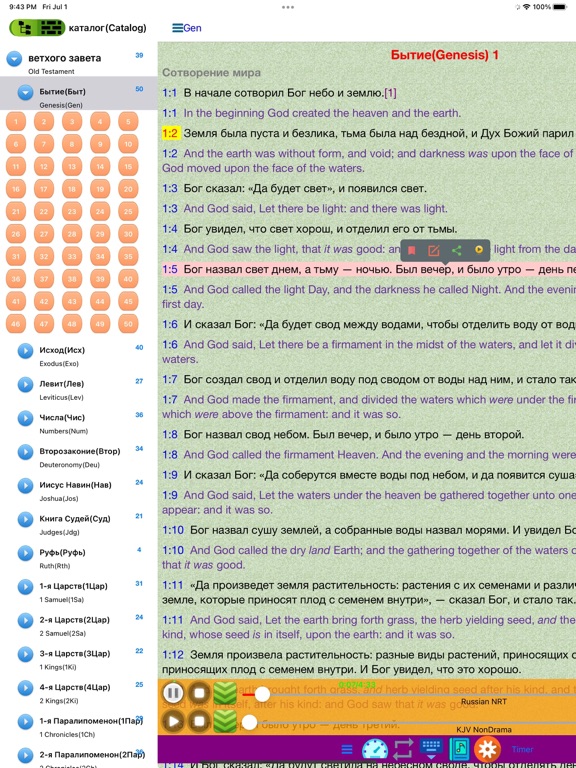Toggle the repeat loop icon

pyautogui.click(x=403, y=749)
